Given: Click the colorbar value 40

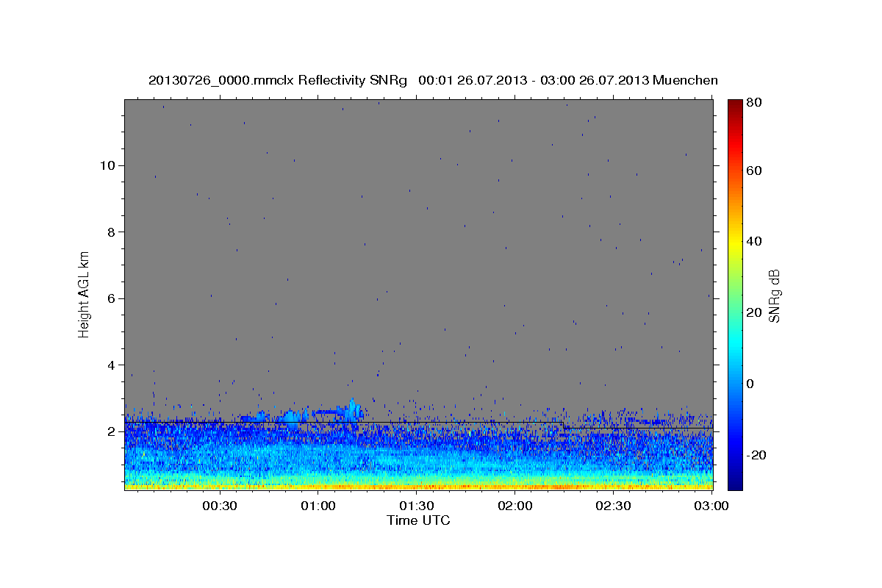Looking at the screenshot, I should pos(753,241).
